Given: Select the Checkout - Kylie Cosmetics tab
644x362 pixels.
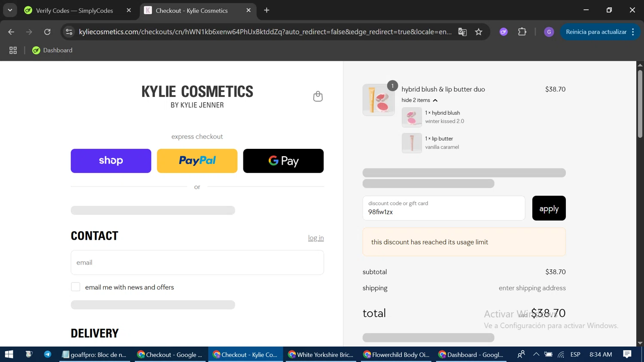Looking at the screenshot, I should tap(198, 10).
